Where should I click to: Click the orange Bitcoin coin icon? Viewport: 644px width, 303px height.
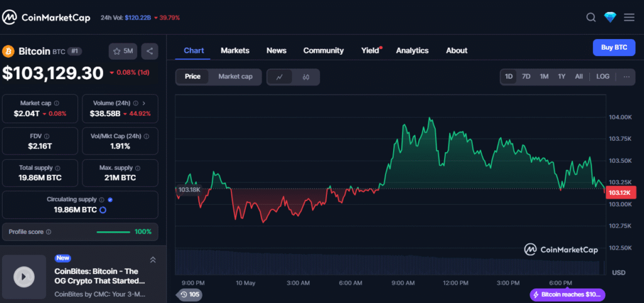click(x=8, y=52)
